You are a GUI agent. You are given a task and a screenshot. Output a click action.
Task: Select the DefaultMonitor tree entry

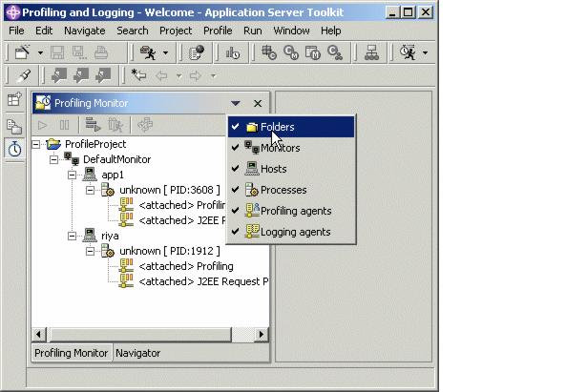[117, 159]
